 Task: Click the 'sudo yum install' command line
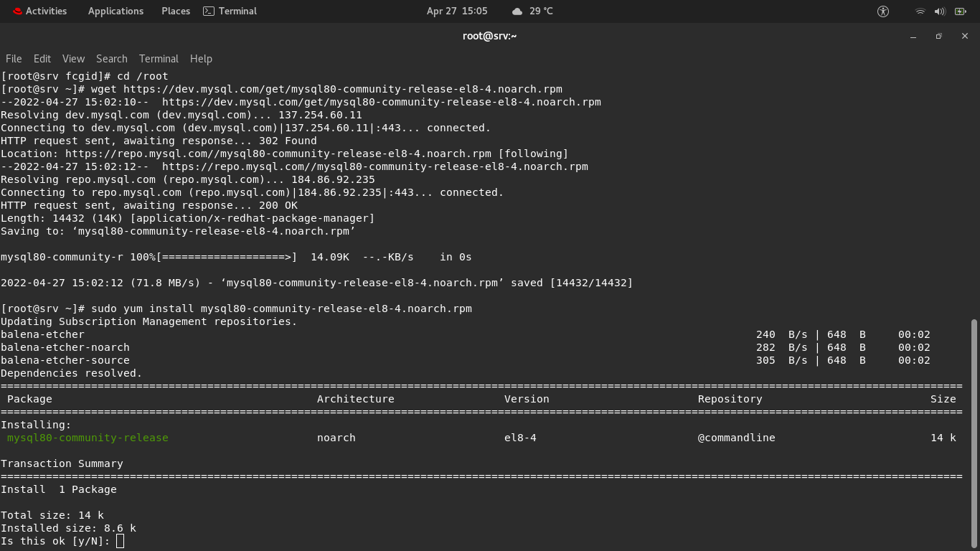click(236, 309)
